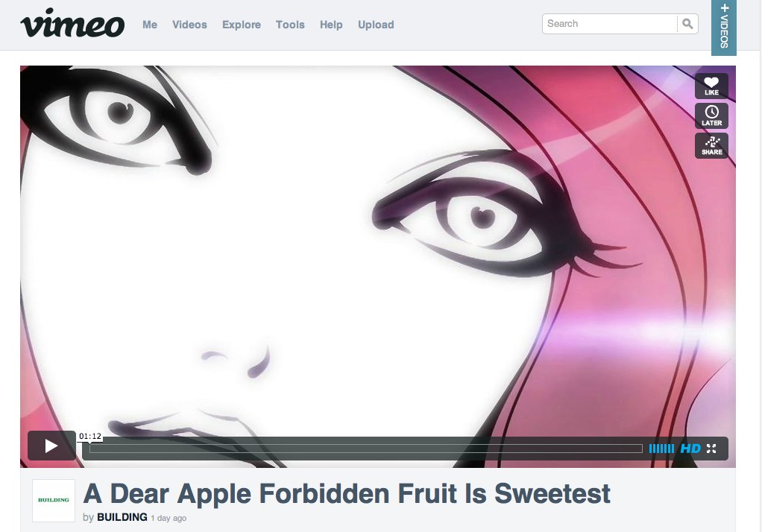The width and height of the screenshot is (762, 532).
Task: Click the Upload link in the navigation
Action: [x=376, y=25]
